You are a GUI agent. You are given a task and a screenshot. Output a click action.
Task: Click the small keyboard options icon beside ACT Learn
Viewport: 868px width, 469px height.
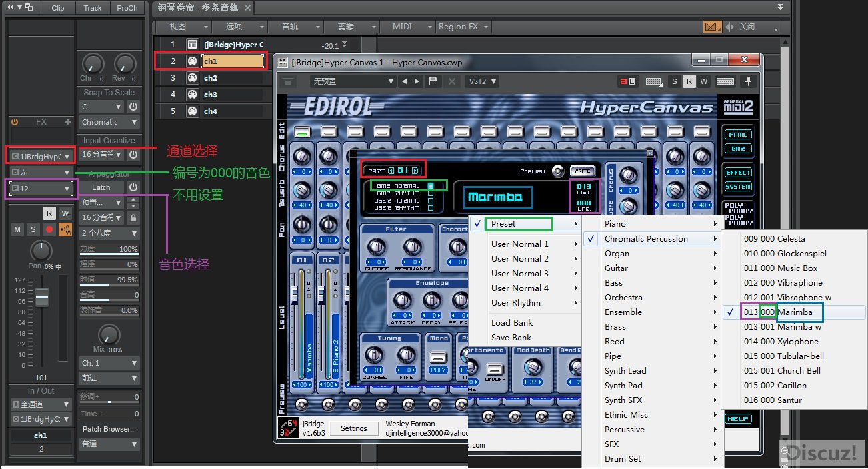tap(653, 81)
